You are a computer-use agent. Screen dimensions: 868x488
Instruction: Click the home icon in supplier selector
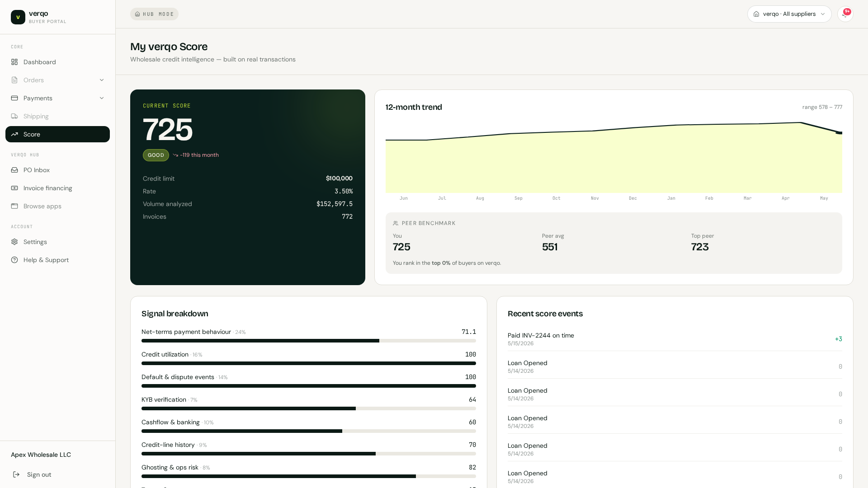coord(756,14)
